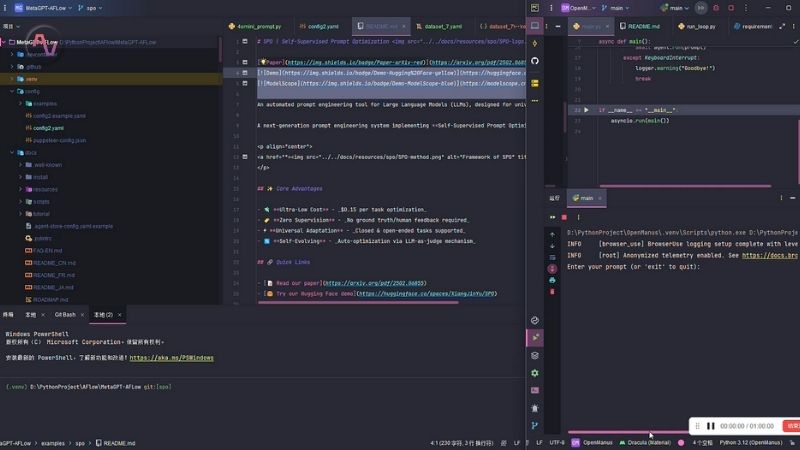The width and height of the screenshot is (800, 450).
Task: Open Terminal tool window icon in sidebar
Action: click(535, 390)
